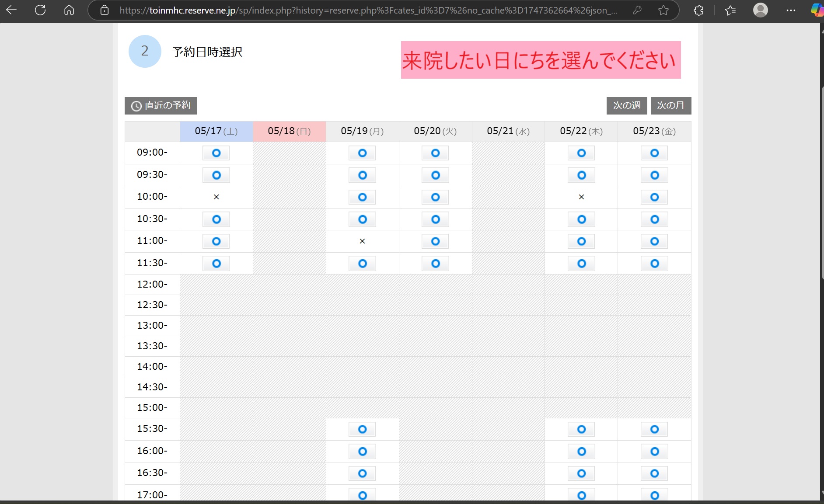This screenshot has width=824, height=504.
Task: Reserve the 15:30 slot on 05/19
Action: click(362, 429)
